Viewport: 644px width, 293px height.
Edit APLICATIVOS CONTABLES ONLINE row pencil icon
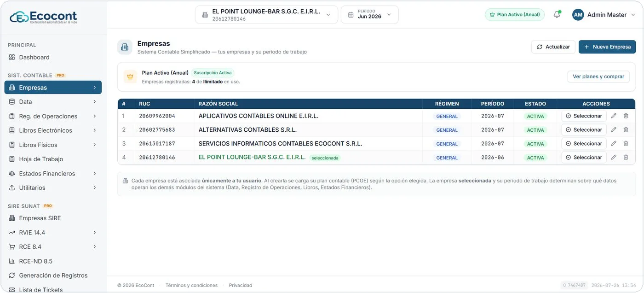614,116
